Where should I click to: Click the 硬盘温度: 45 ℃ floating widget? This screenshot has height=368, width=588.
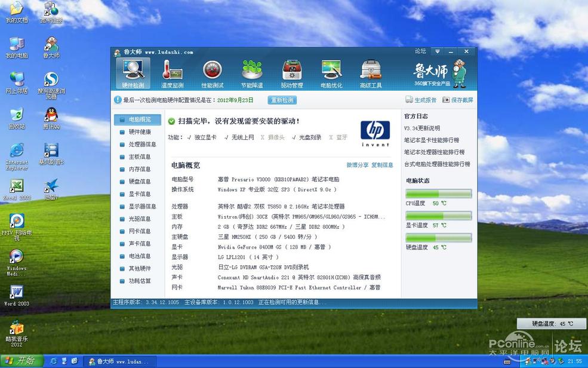[552, 323]
